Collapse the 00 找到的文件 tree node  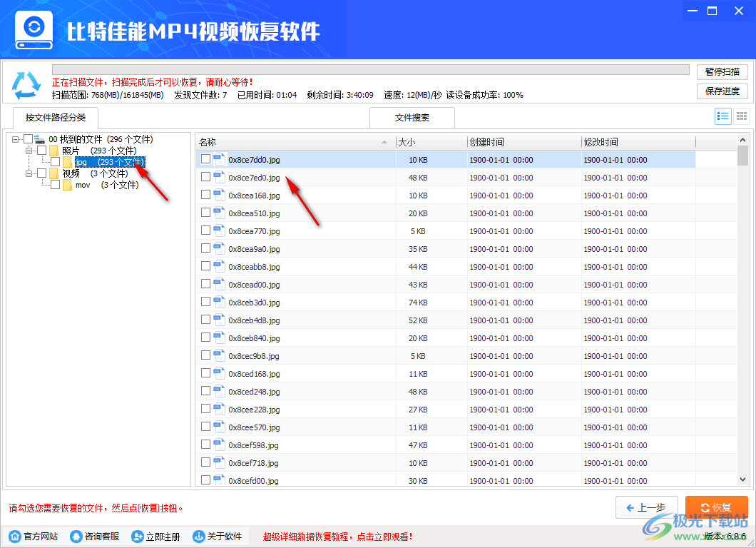pos(16,139)
